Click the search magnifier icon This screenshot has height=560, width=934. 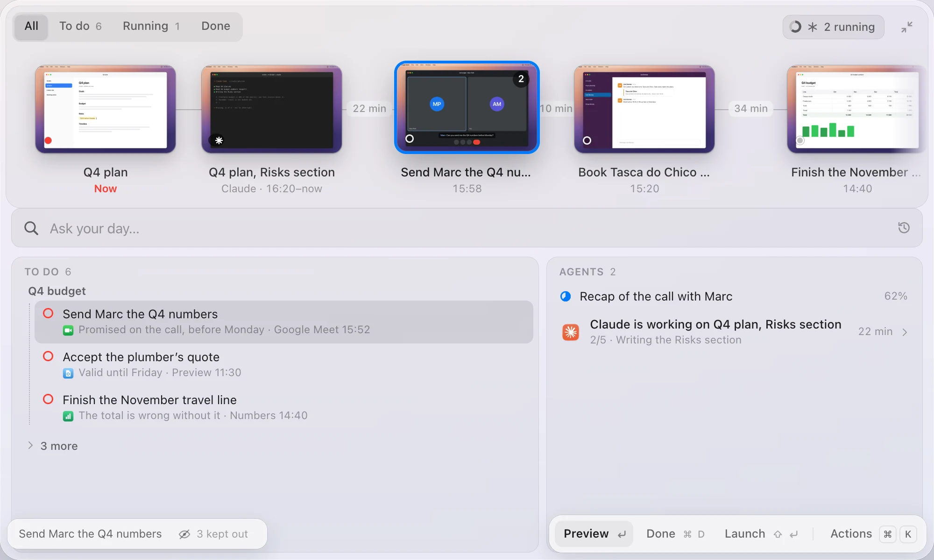click(x=31, y=228)
